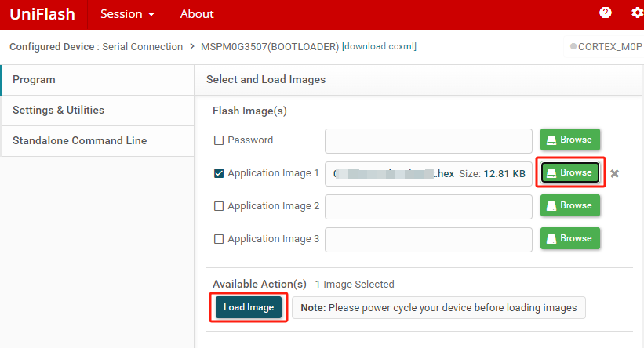Remove Application Image 1 with X icon
This screenshot has width=644, height=348.
614,173
